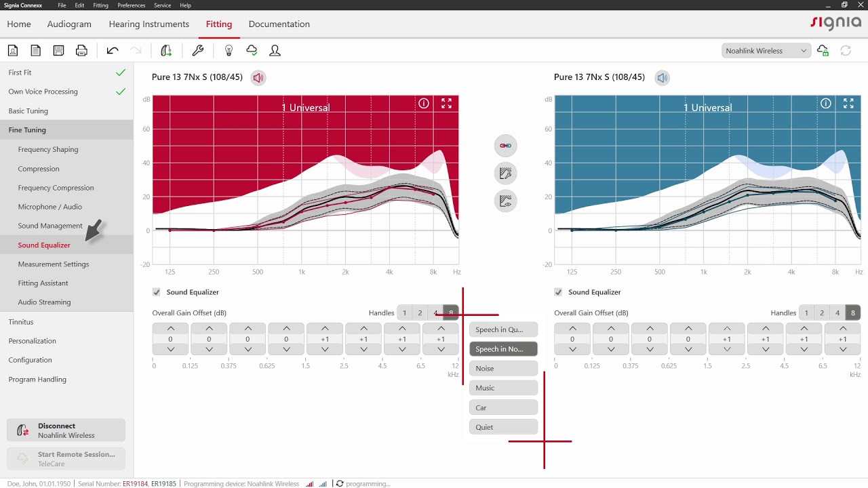The image size is (868, 488).
Task: Open the Noahlink Wireless dropdown
Action: 766,51
